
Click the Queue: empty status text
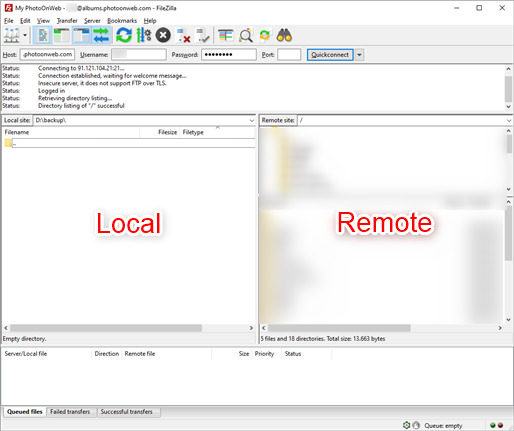click(x=443, y=426)
